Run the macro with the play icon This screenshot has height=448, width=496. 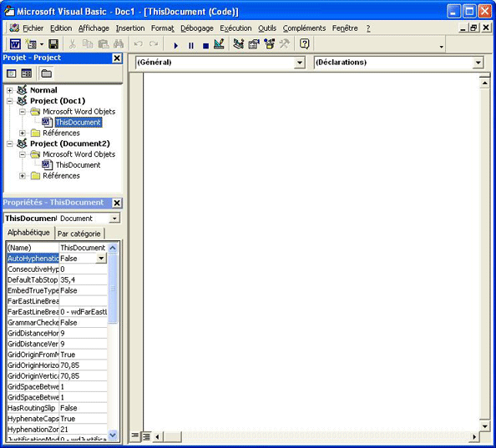pos(176,46)
